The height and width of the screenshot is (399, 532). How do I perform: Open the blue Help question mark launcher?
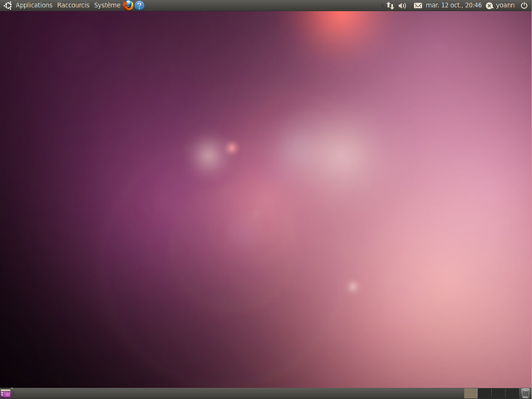coord(140,6)
